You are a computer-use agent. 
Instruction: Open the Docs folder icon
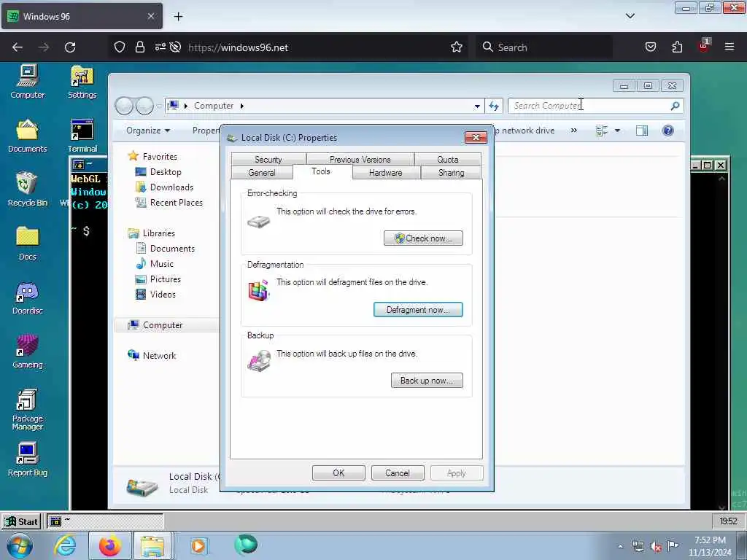[28, 244]
